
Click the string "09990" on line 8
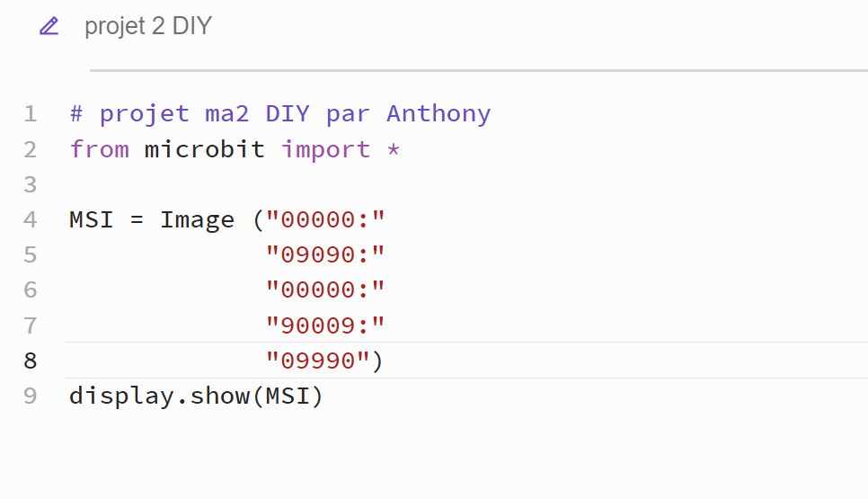[x=318, y=361]
